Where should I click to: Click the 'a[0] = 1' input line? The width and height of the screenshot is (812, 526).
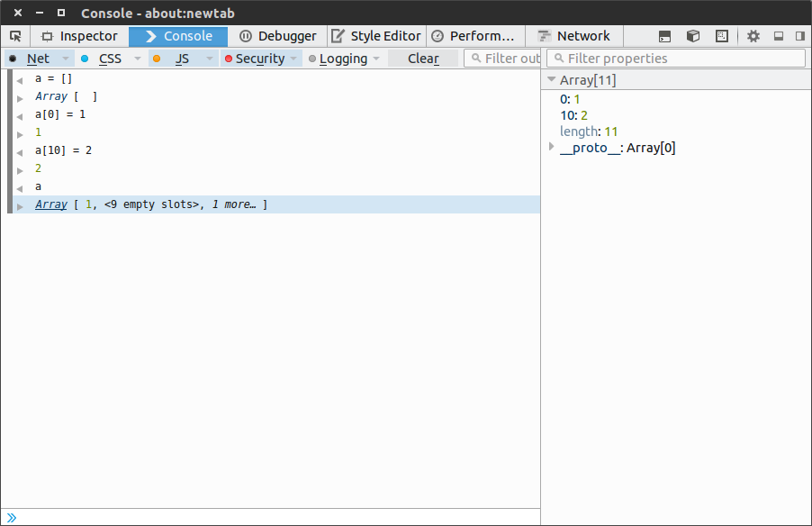pyautogui.click(x=60, y=114)
